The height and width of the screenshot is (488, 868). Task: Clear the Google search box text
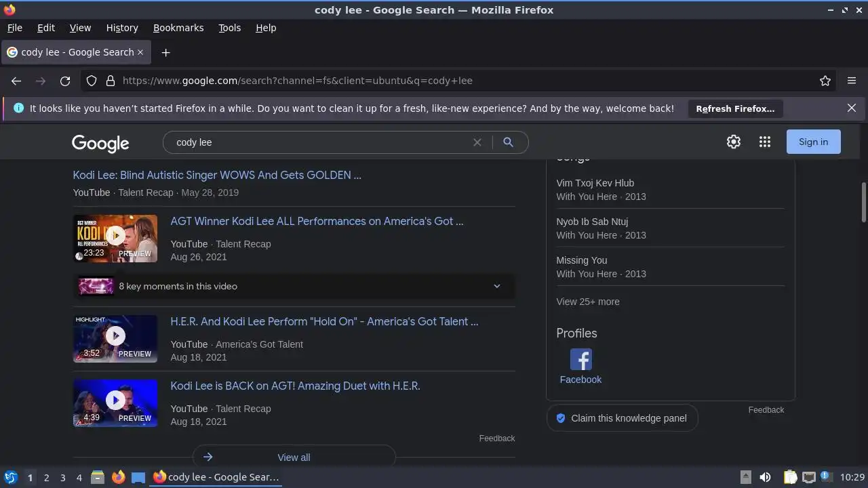[x=477, y=142]
